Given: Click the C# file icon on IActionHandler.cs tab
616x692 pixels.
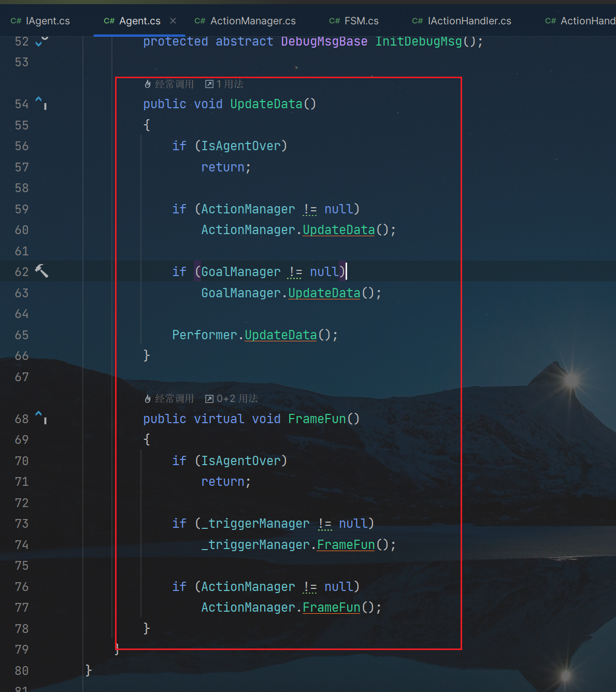Looking at the screenshot, I should point(418,21).
